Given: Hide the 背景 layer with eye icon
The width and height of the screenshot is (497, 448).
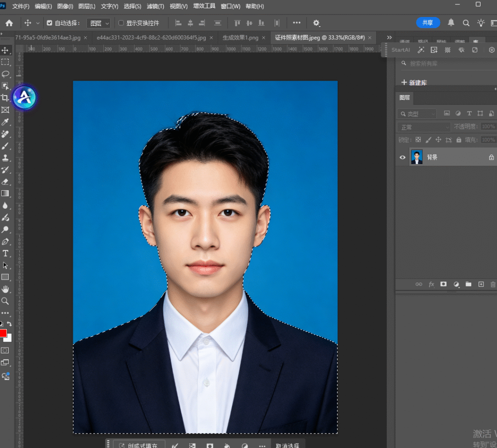Looking at the screenshot, I should click(402, 157).
